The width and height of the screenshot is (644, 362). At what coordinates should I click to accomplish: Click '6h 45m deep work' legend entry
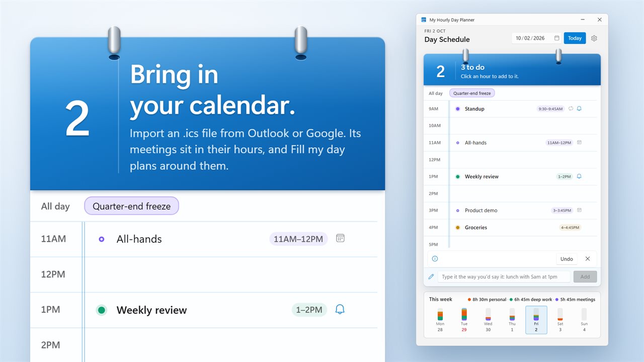(x=530, y=299)
